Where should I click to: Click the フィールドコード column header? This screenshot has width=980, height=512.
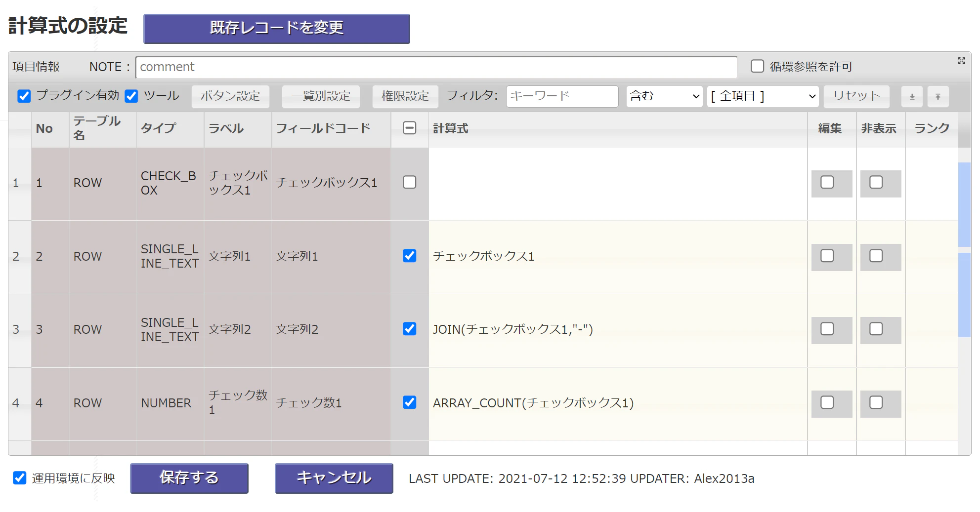pos(331,129)
